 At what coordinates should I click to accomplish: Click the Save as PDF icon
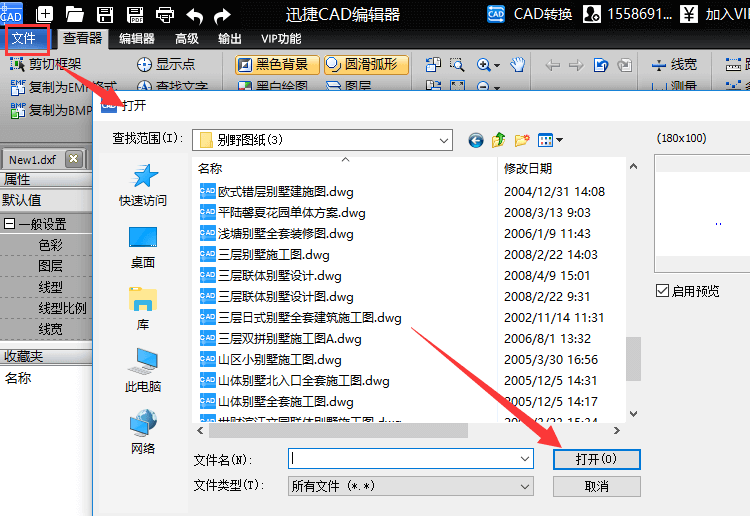coord(135,15)
